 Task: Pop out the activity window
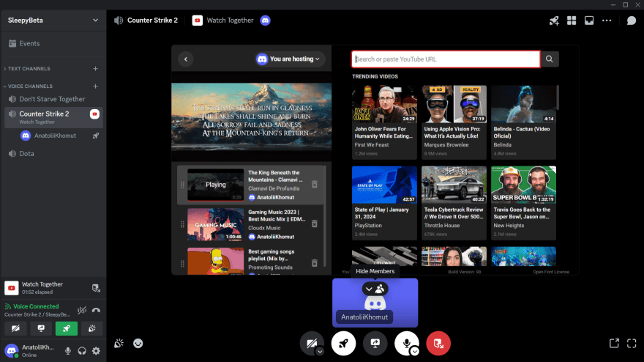pos(613,343)
